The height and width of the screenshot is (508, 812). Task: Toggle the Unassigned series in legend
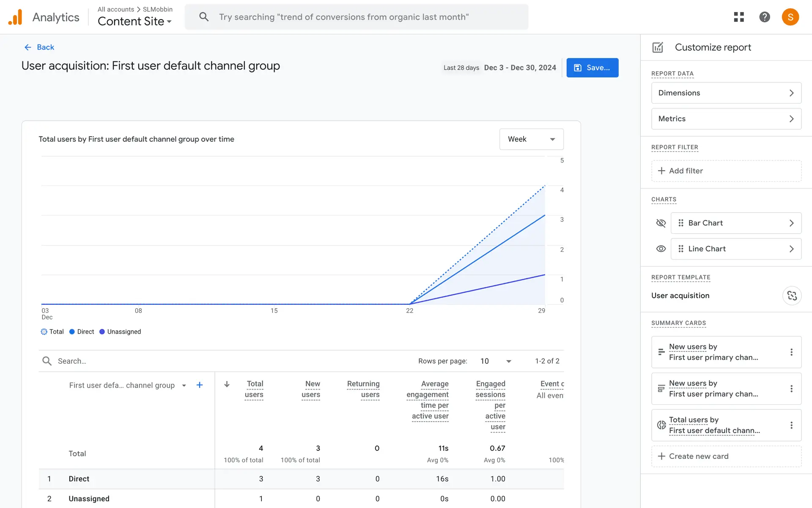[x=120, y=331]
